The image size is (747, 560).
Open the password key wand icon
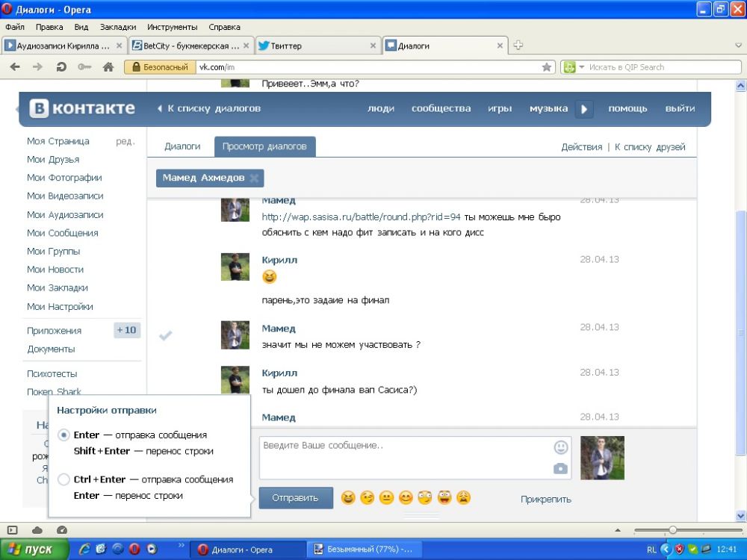(x=84, y=67)
